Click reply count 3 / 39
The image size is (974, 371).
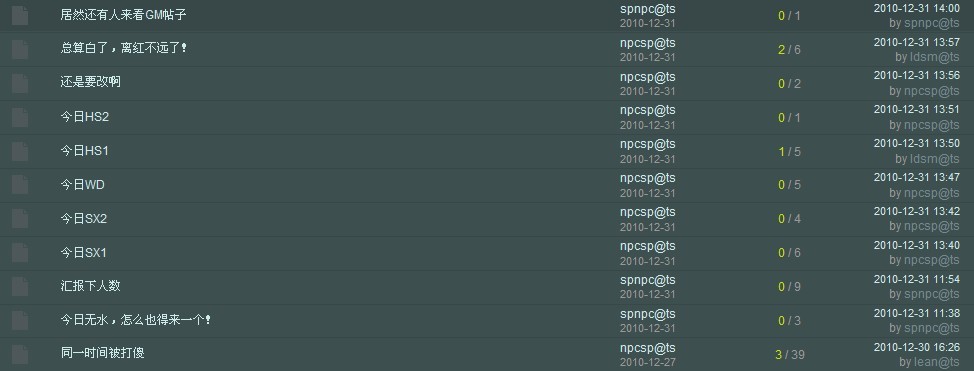(x=790, y=355)
